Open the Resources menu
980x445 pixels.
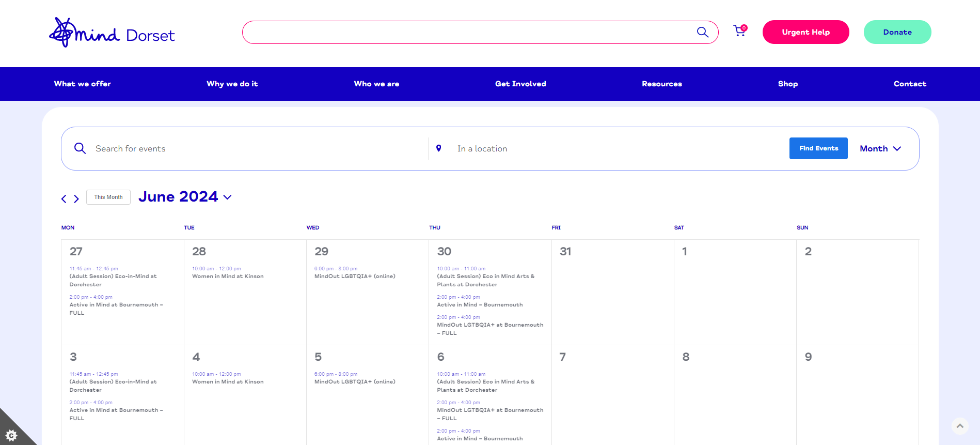point(662,84)
